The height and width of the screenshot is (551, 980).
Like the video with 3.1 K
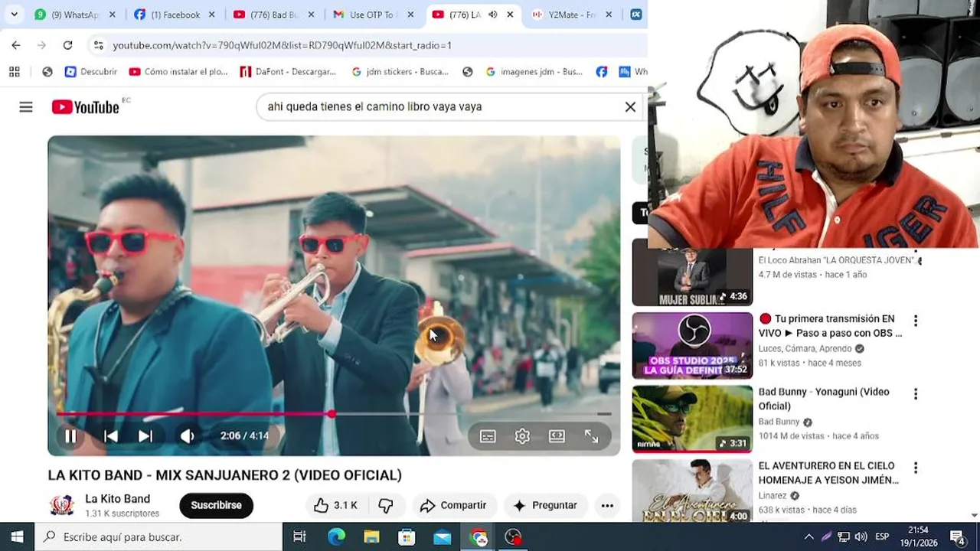[336, 505]
